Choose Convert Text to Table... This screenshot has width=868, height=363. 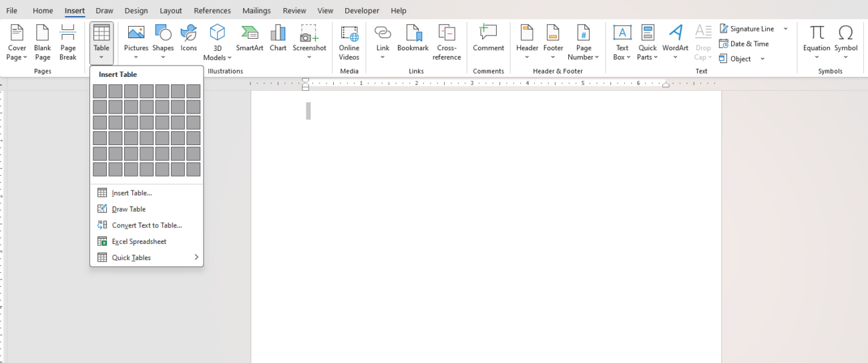[x=147, y=225]
